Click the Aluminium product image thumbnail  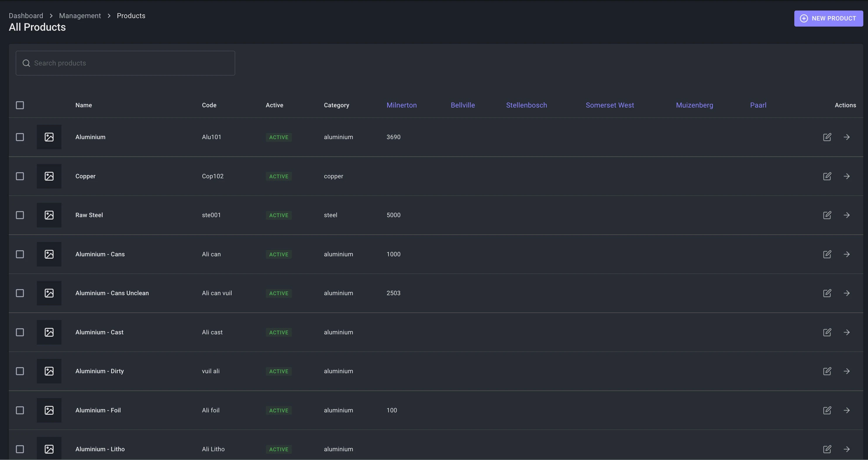pyautogui.click(x=49, y=137)
